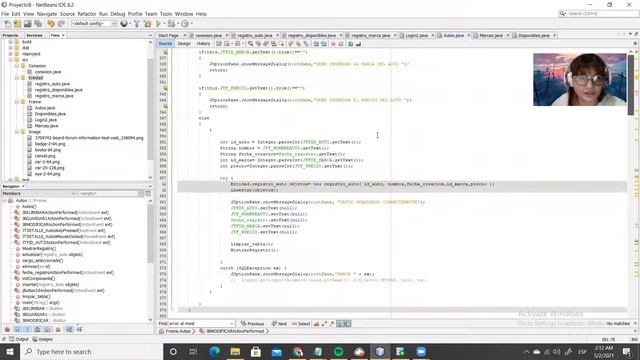Click the New File toolbar icon
The image size is (640, 360).
7,24
